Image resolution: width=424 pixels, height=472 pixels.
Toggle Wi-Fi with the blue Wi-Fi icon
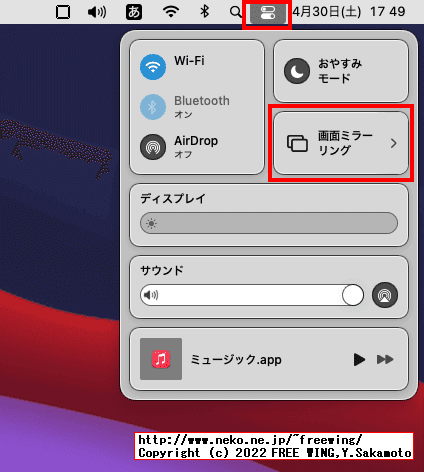(x=153, y=67)
